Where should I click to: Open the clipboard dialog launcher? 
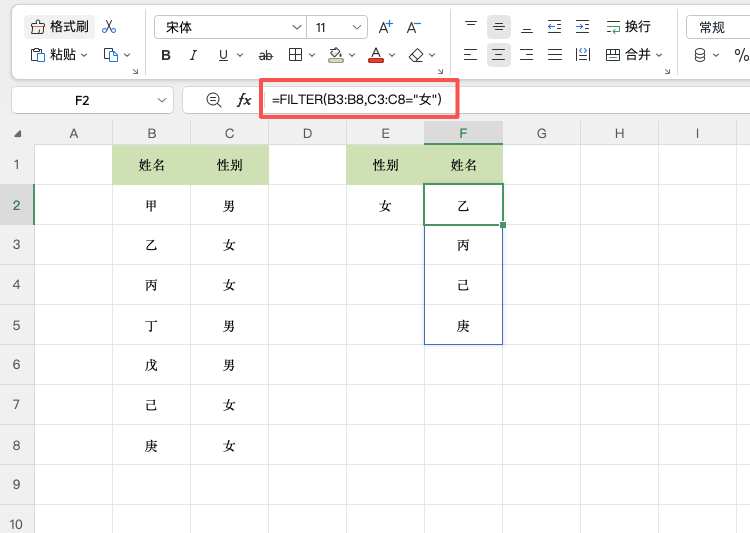click(135, 71)
